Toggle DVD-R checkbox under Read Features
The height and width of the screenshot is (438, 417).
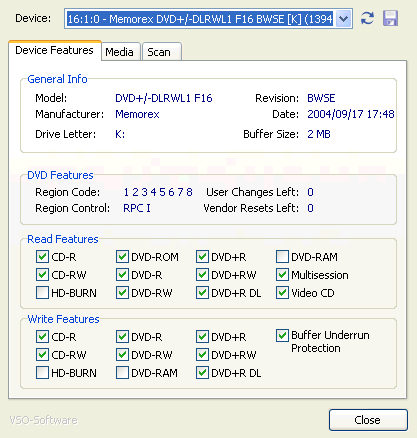tap(122, 275)
